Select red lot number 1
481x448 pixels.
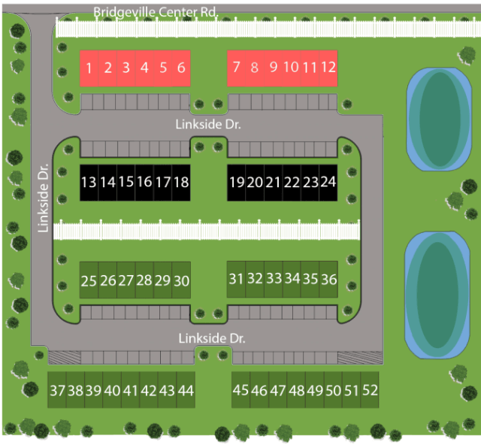click(x=89, y=68)
